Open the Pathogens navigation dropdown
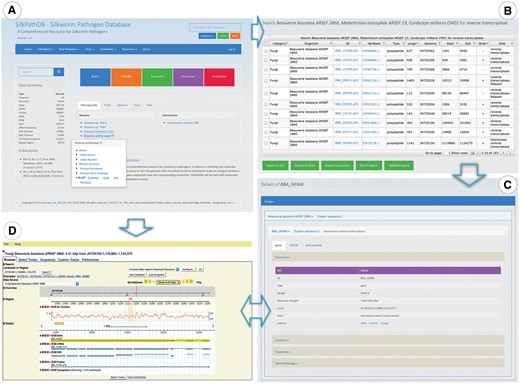The image size is (520, 384). pyautogui.click(x=44, y=49)
